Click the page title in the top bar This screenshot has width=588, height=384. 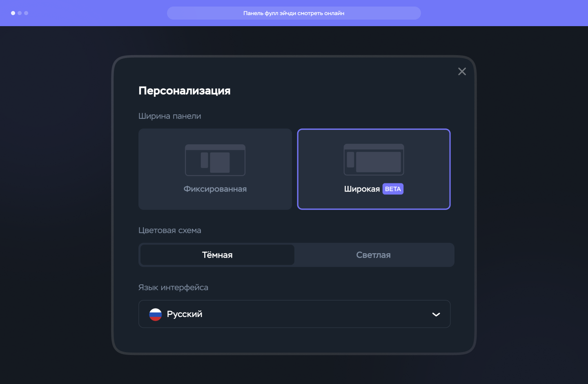click(x=294, y=13)
